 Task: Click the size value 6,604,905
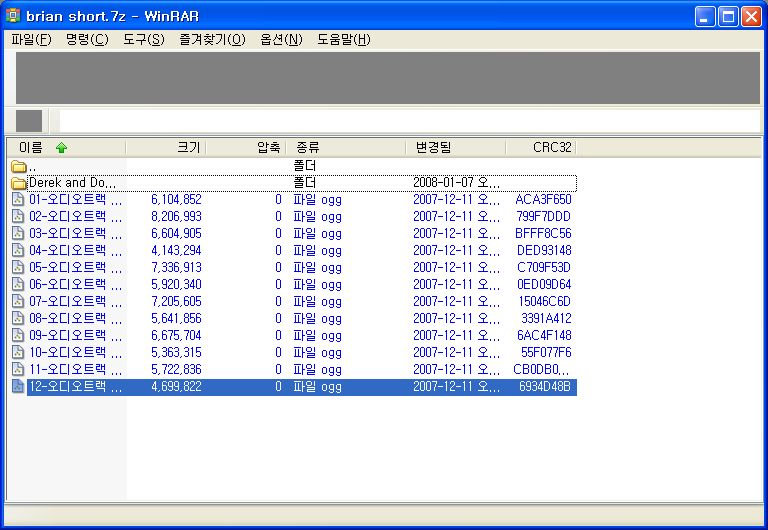tap(176, 233)
